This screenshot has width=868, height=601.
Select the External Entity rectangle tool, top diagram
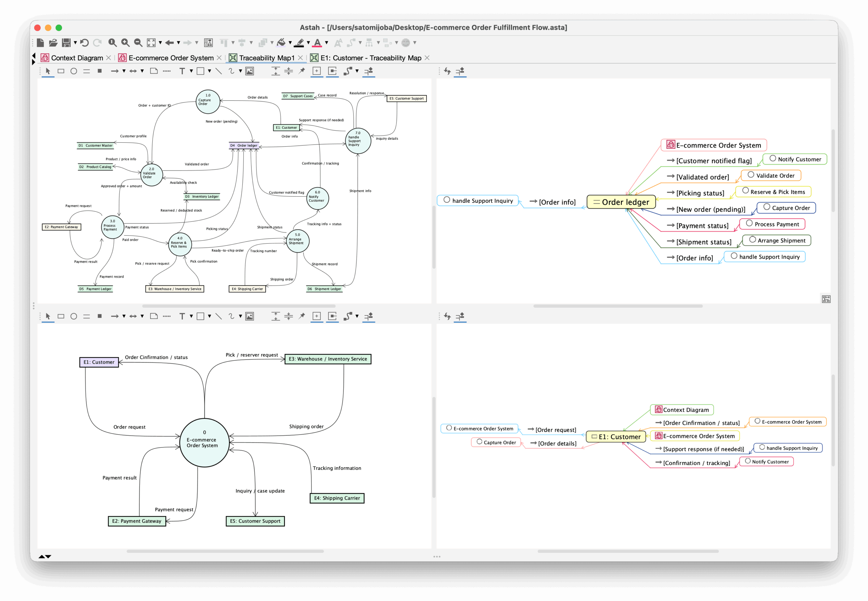(x=61, y=71)
